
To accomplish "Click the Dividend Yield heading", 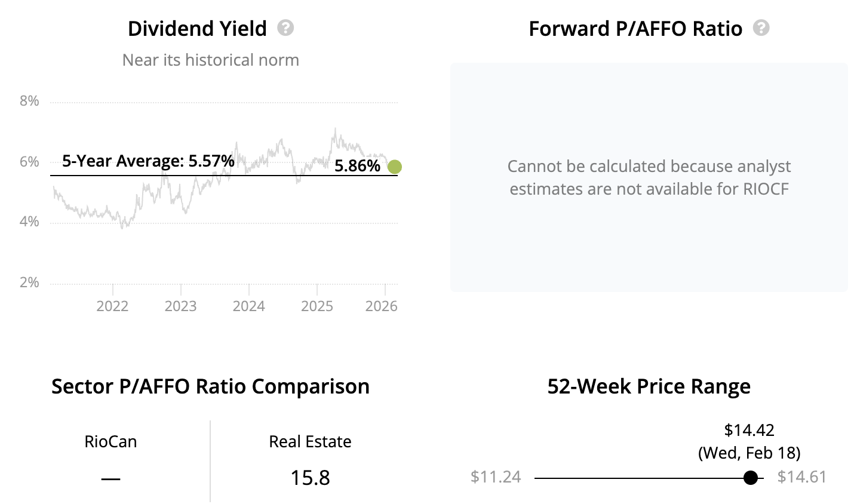I will 197,29.
